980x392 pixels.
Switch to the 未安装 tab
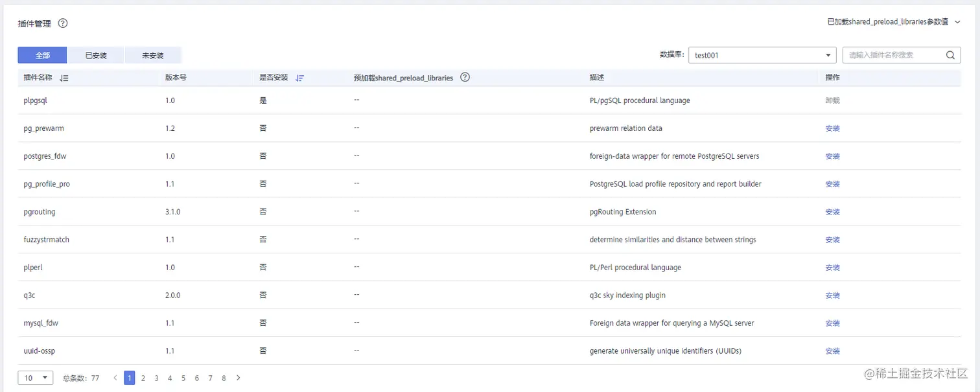[x=153, y=55]
